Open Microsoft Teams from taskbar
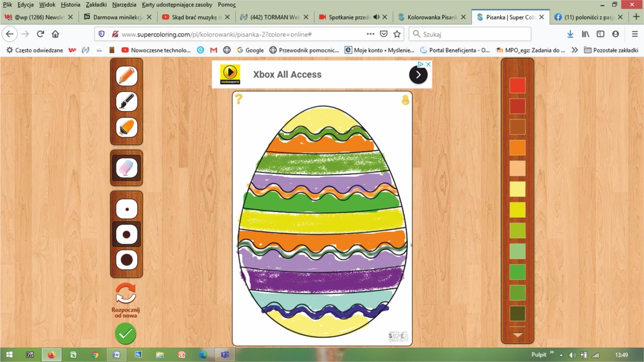This screenshot has width=644, height=362. (225, 354)
